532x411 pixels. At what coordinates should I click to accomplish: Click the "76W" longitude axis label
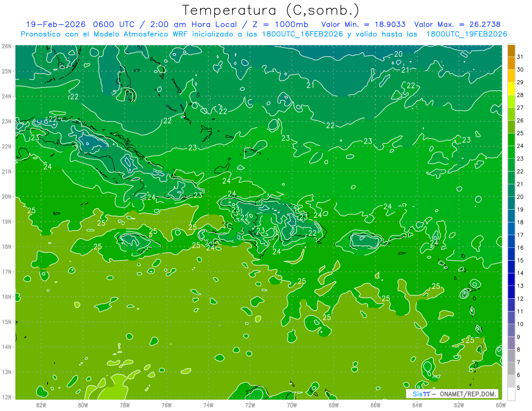[167, 405]
